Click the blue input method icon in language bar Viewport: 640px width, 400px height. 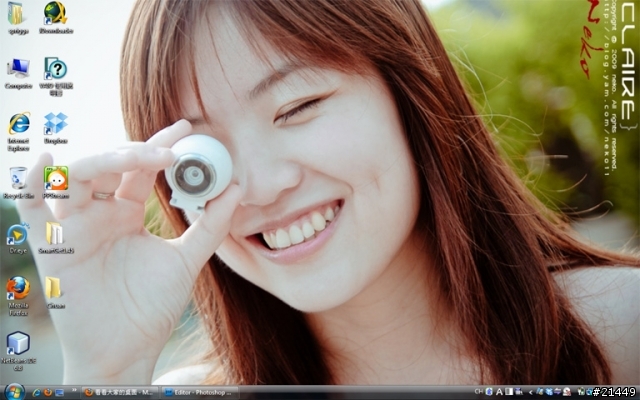coord(489,392)
